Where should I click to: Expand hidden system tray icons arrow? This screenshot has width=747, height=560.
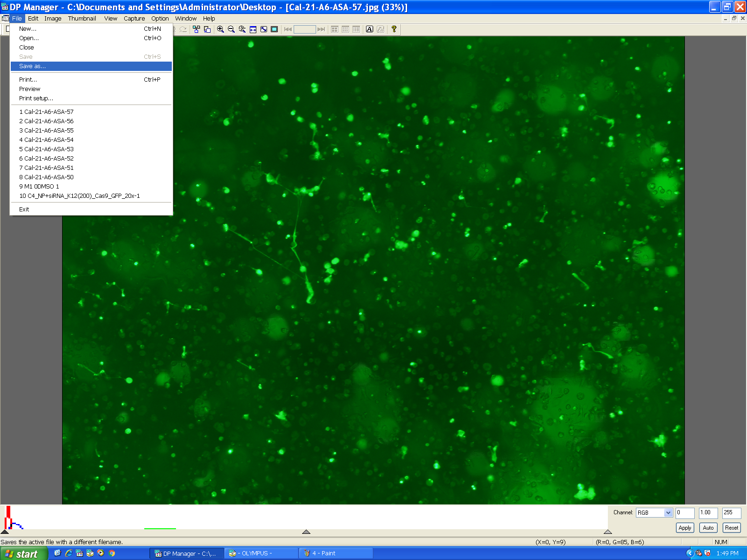[689, 553]
